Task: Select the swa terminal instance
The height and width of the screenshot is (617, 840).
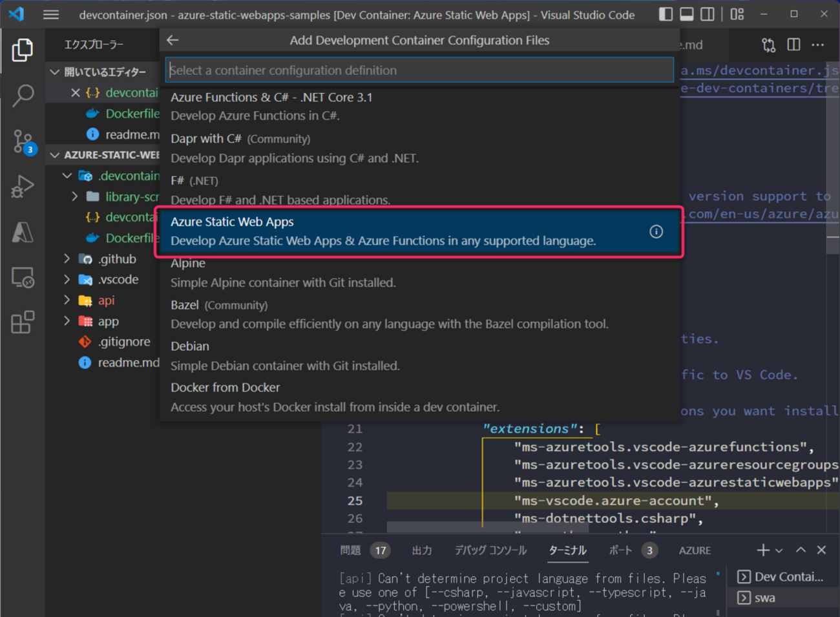Action: 784,598
